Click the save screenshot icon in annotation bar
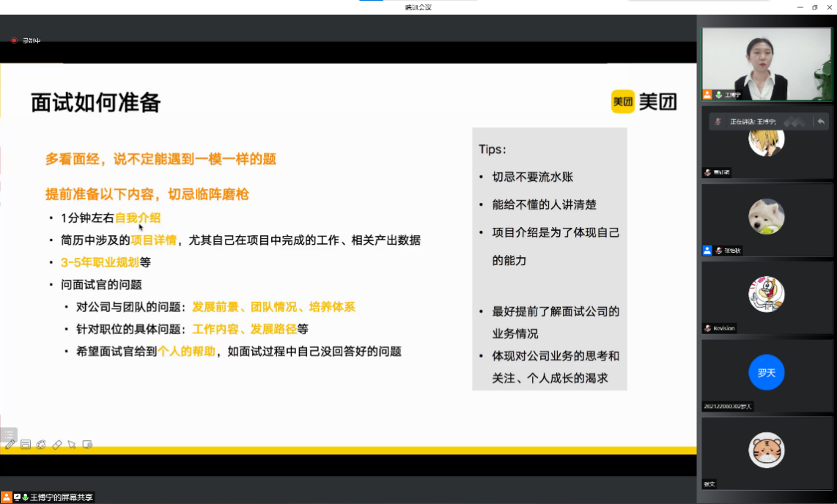The height and width of the screenshot is (504, 837). 26,445
